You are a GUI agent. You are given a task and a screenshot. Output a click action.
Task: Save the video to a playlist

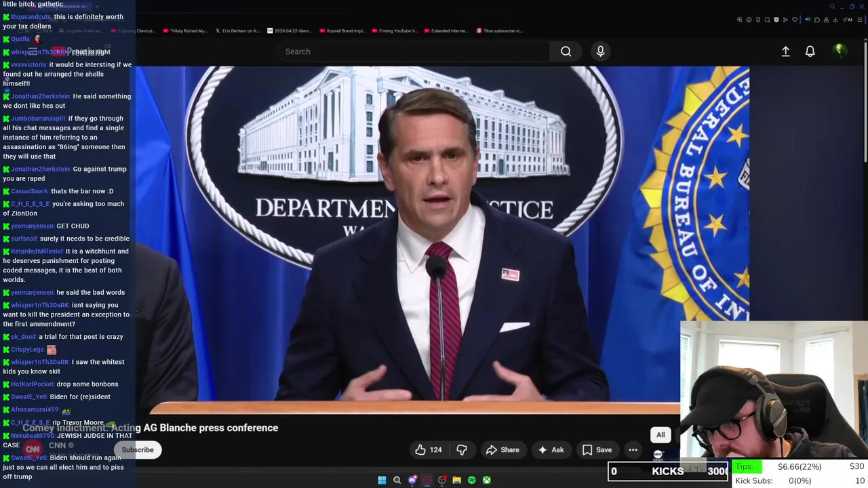pos(597,449)
